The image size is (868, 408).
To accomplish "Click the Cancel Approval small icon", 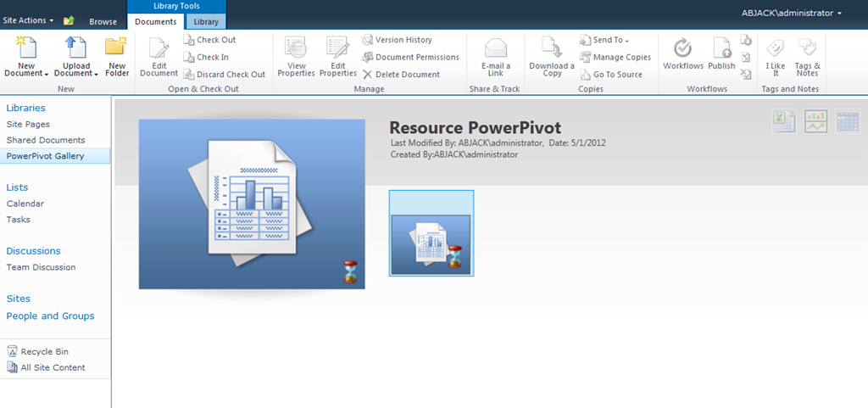I will [x=746, y=74].
